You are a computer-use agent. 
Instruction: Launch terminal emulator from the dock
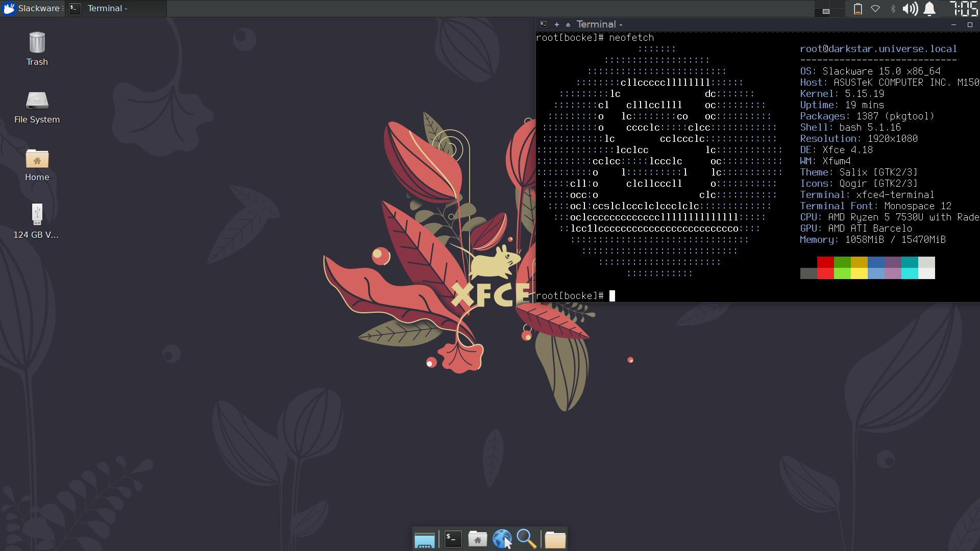tap(453, 539)
